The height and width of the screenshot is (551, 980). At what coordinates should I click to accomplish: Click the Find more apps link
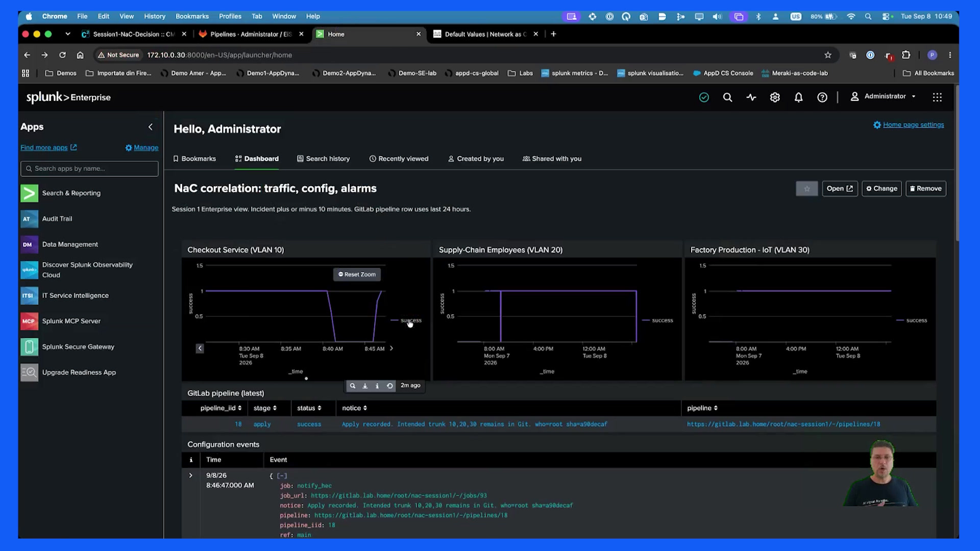tap(48, 147)
